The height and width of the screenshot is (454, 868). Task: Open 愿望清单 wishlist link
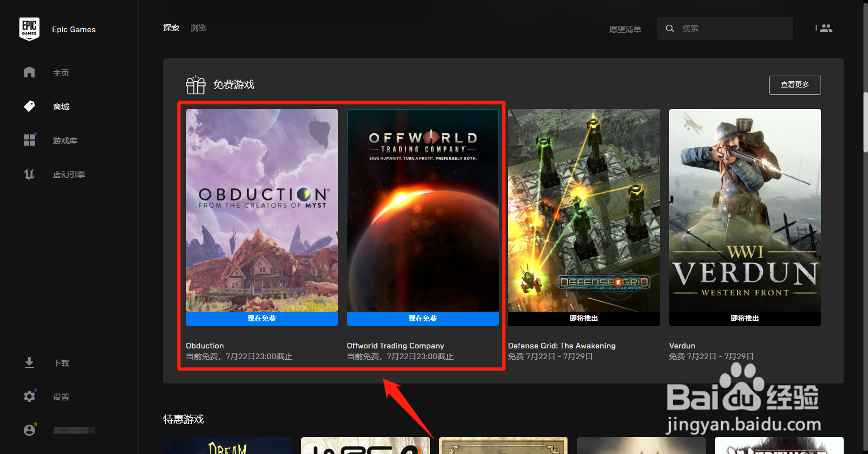click(625, 29)
